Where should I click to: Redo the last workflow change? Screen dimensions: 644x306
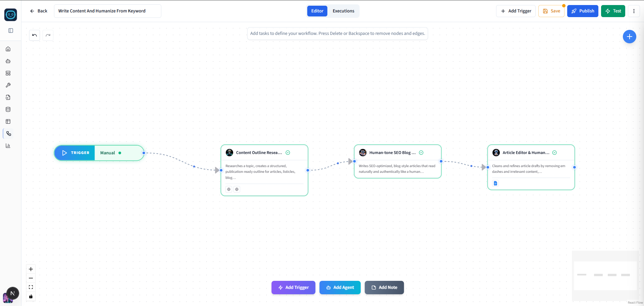48,35
